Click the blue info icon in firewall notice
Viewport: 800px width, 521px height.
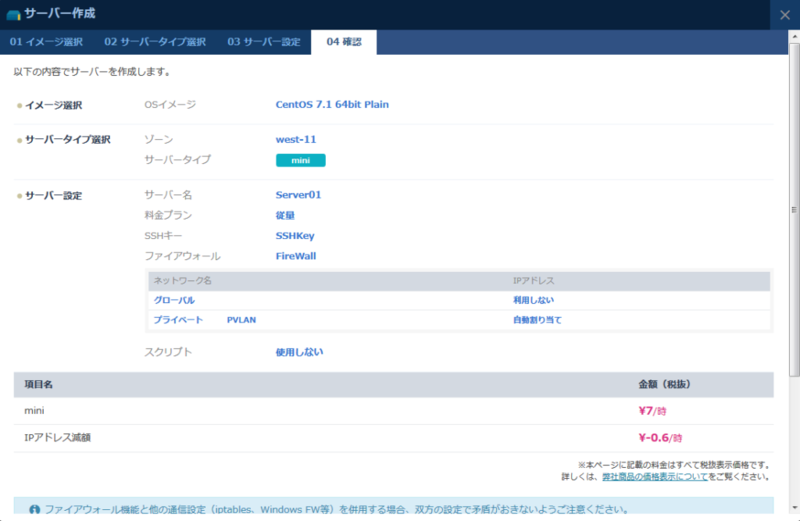pyautogui.click(x=34, y=509)
